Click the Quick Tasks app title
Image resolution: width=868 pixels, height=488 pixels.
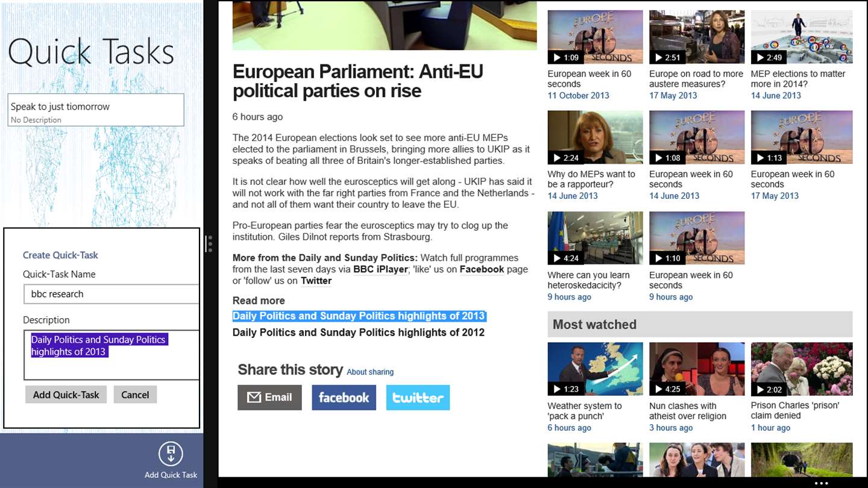91,52
